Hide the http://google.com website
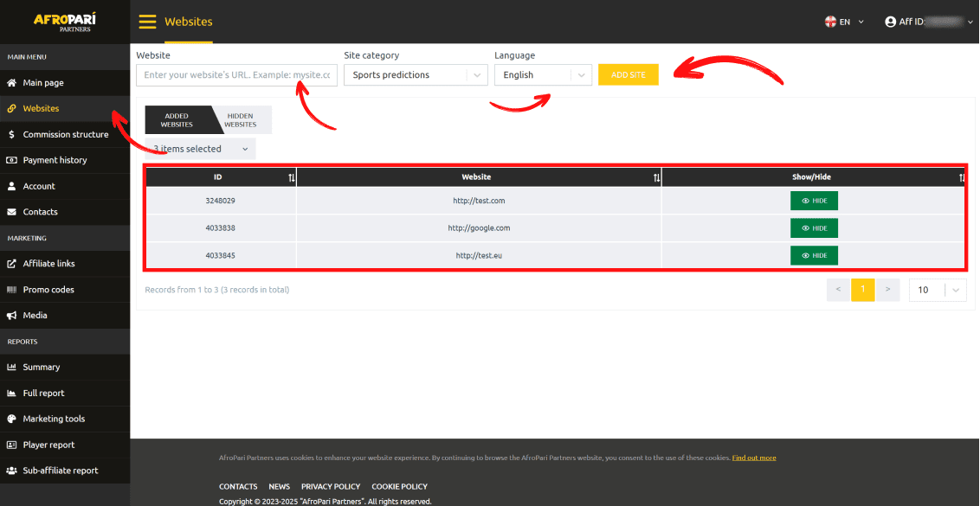The width and height of the screenshot is (980, 506). click(x=814, y=228)
